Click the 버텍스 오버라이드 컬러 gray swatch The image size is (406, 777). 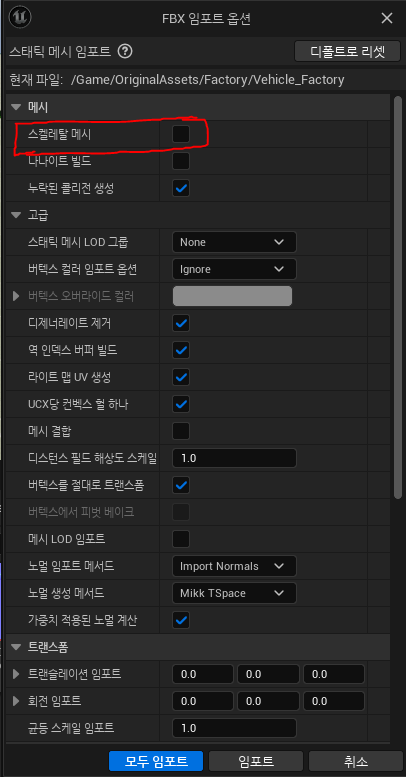(232, 296)
